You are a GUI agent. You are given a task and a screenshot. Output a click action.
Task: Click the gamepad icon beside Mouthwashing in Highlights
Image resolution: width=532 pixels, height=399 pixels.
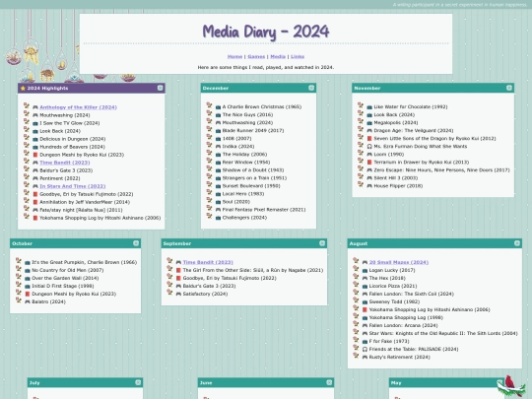click(x=34, y=115)
